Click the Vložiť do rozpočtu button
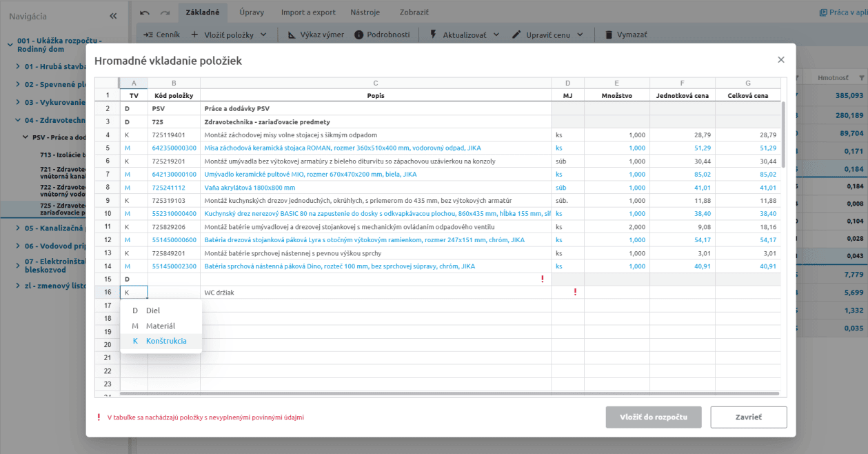 pos(654,417)
